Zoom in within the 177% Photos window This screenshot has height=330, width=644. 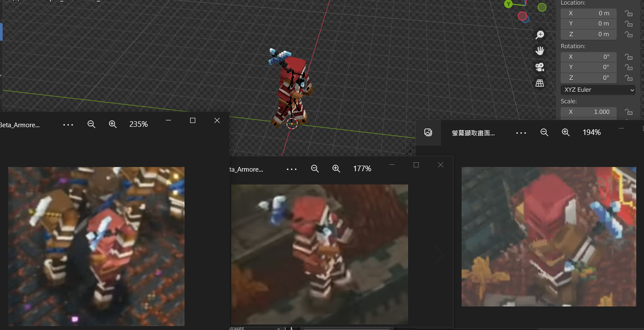(336, 169)
